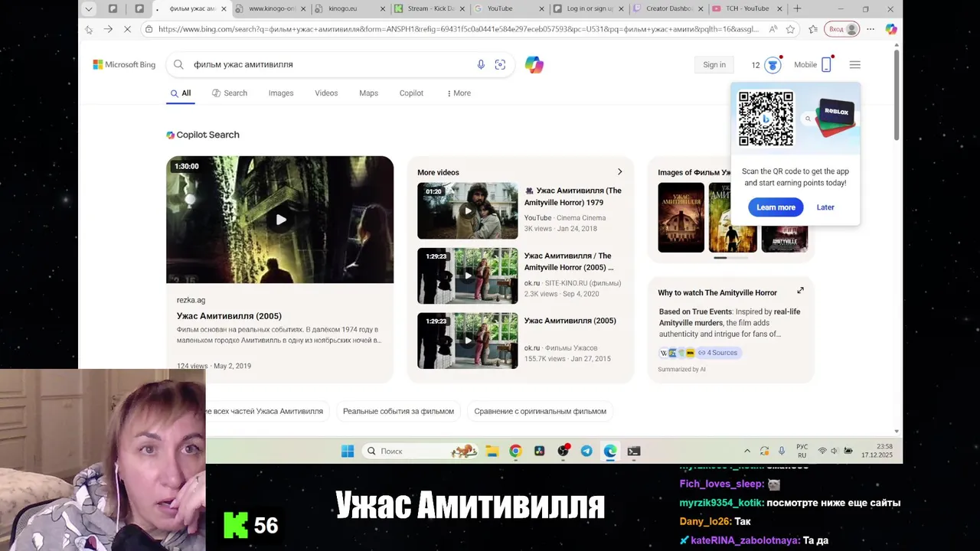Viewport: 980px width, 551px height.
Task: Switch to Log in or sign up tab
Action: (x=590, y=8)
